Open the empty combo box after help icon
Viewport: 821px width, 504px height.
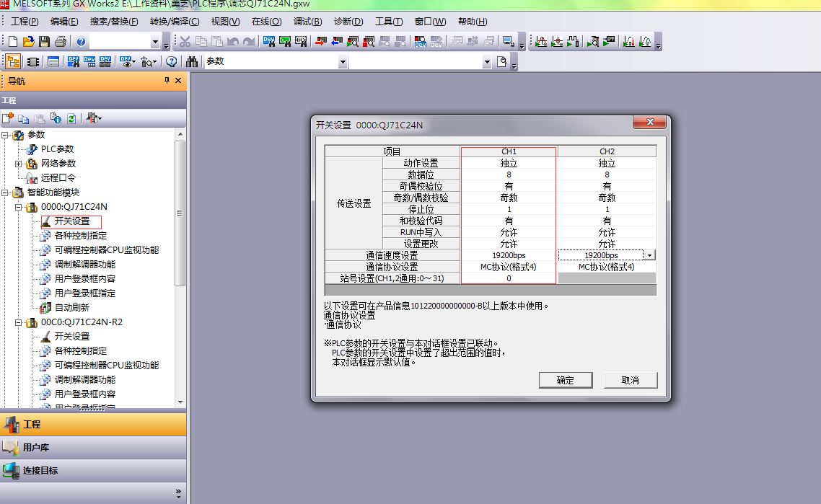[155, 41]
